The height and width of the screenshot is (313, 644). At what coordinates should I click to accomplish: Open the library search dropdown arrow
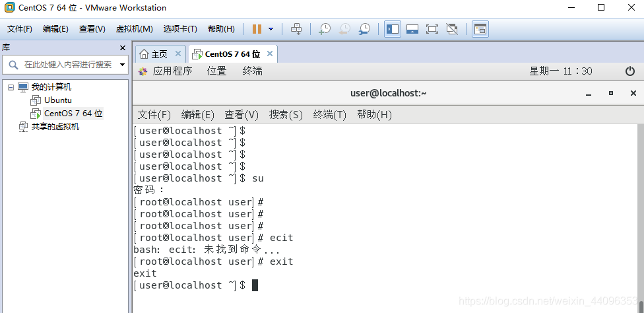[122, 65]
